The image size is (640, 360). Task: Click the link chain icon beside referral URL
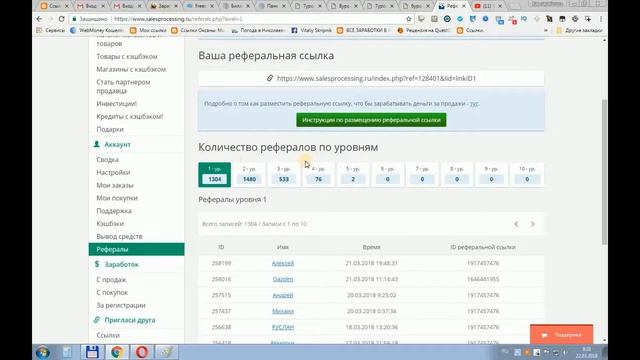[x=270, y=78]
